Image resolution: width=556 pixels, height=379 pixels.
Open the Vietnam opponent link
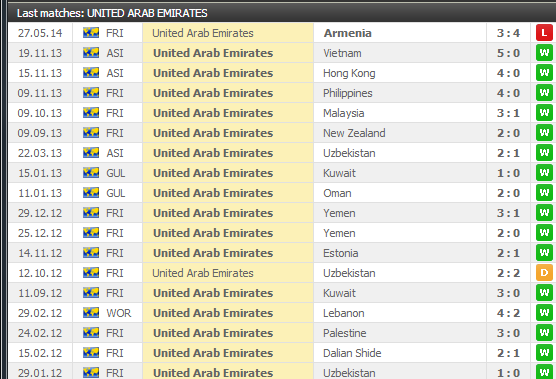tap(342, 53)
